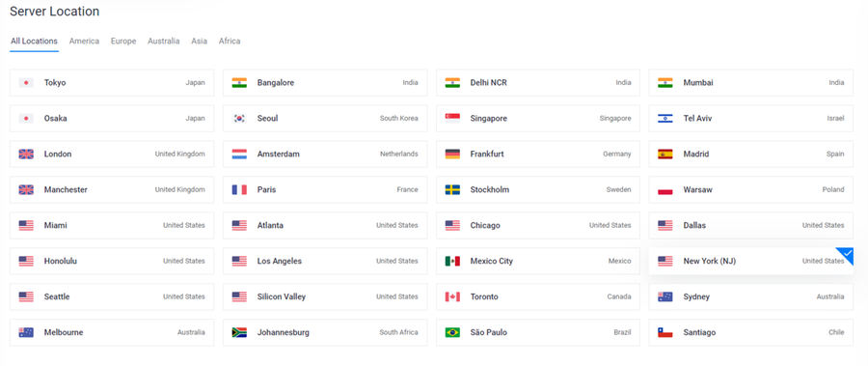Screen dimensions: 868x366
Task: Click the South Africa flag by Johannesburg
Action: [x=239, y=332]
